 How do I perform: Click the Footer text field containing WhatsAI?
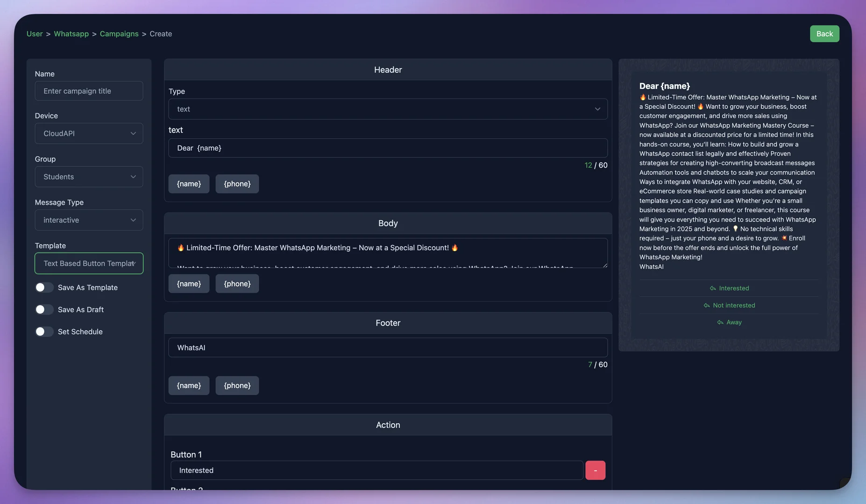pyautogui.click(x=388, y=348)
